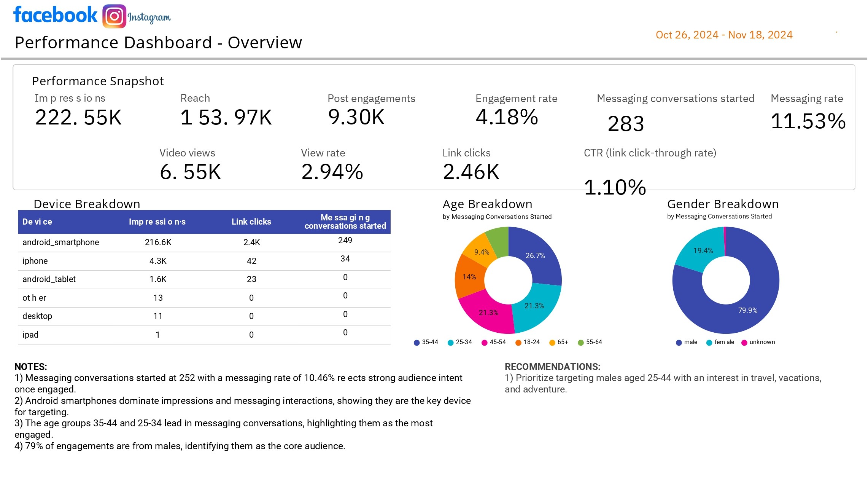Click the Instagram script wordmark
The height and width of the screenshot is (488, 868).
click(x=149, y=17)
